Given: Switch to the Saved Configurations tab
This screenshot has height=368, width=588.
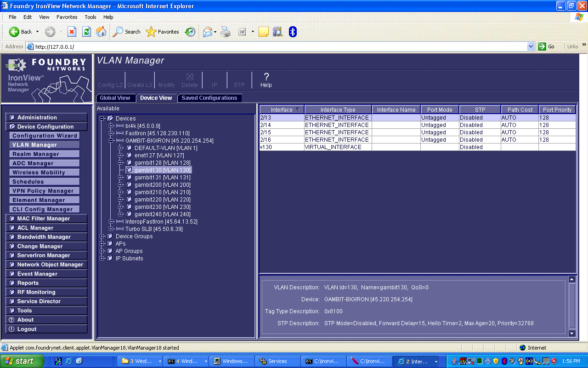Looking at the screenshot, I should tap(209, 98).
